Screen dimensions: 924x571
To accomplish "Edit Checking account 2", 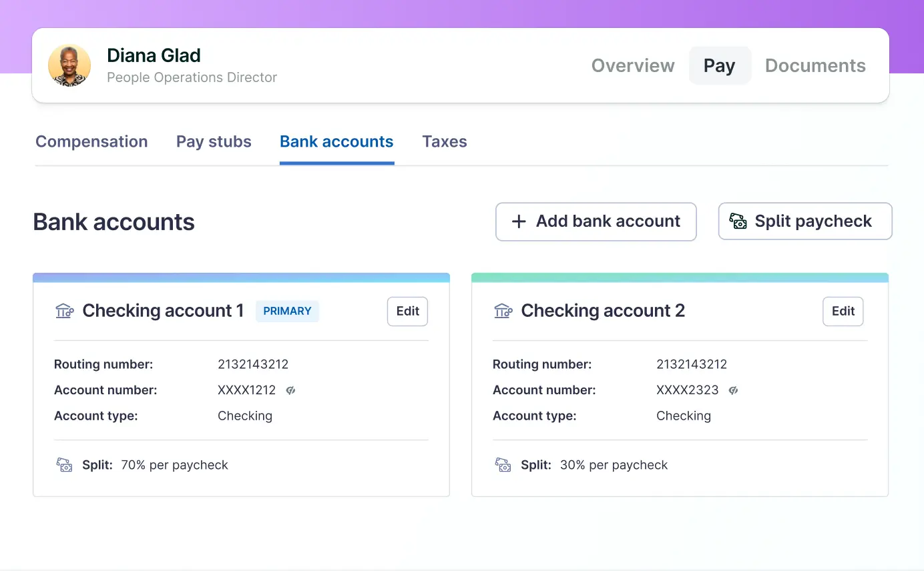I will 843,312.
